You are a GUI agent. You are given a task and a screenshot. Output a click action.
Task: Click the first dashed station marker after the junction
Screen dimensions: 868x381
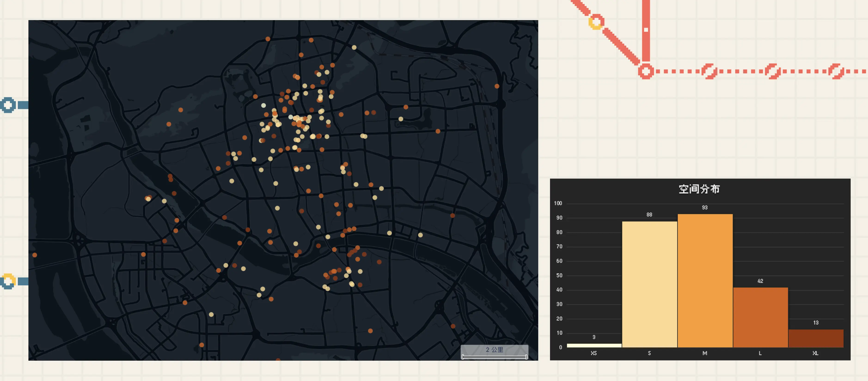[x=709, y=71]
